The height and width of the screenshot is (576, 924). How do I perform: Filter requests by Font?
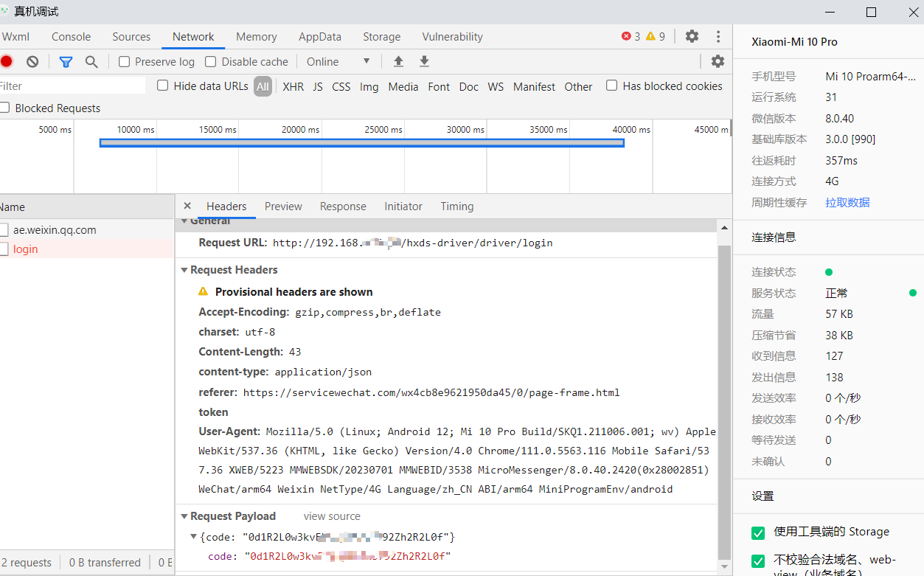point(439,86)
